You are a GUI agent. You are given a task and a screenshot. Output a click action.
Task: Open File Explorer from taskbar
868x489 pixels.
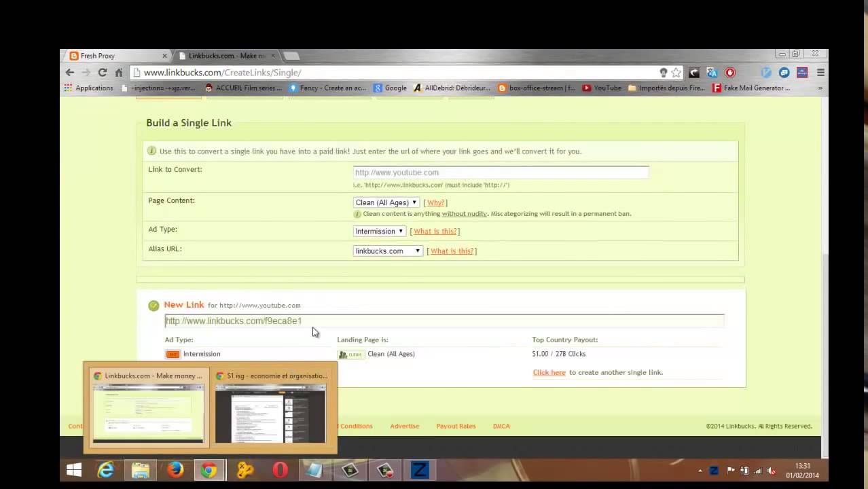[141, 470]
